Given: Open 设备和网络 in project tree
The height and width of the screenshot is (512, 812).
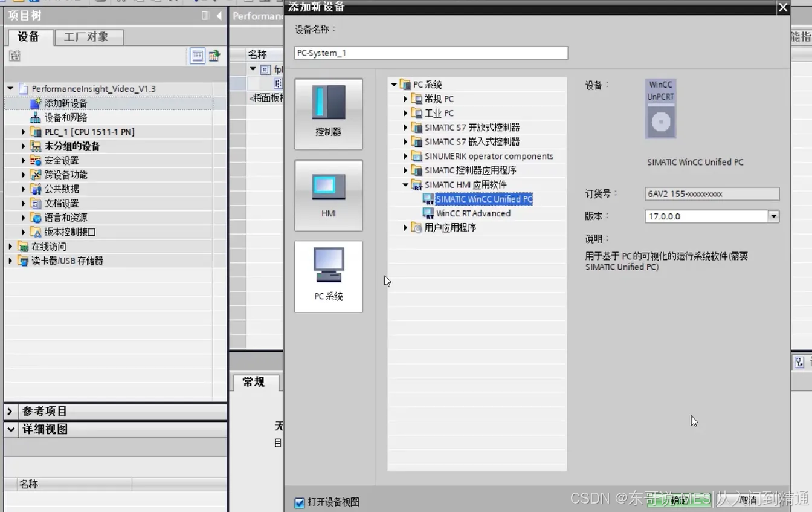Looking at the screenshot, I should click(x=65, y=118).
